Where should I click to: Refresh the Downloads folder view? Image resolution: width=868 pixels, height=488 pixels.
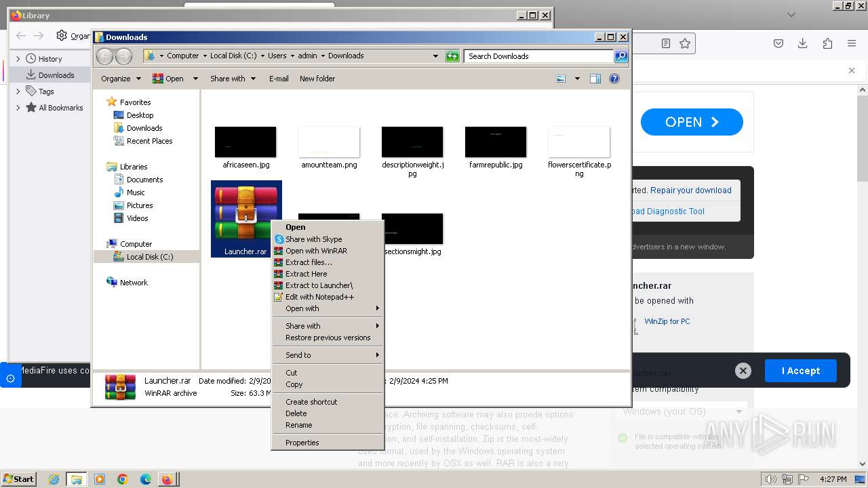(x=452, y=56)
